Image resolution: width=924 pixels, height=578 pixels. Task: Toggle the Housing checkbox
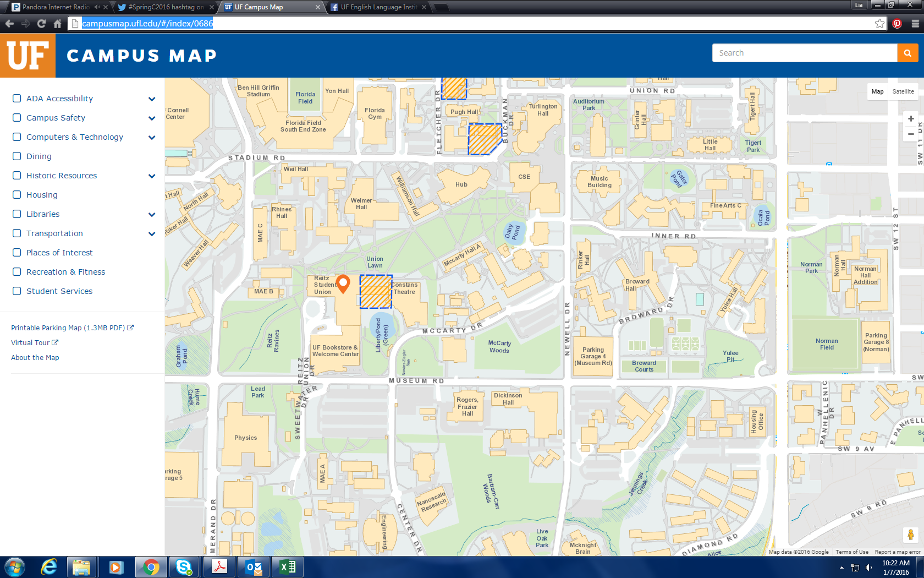[x=17, y=195]
